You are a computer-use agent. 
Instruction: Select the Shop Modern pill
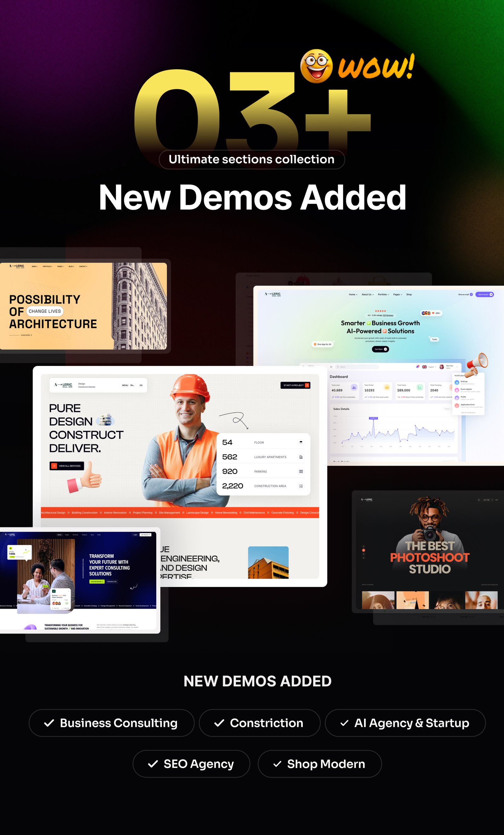tap(320, 763)
